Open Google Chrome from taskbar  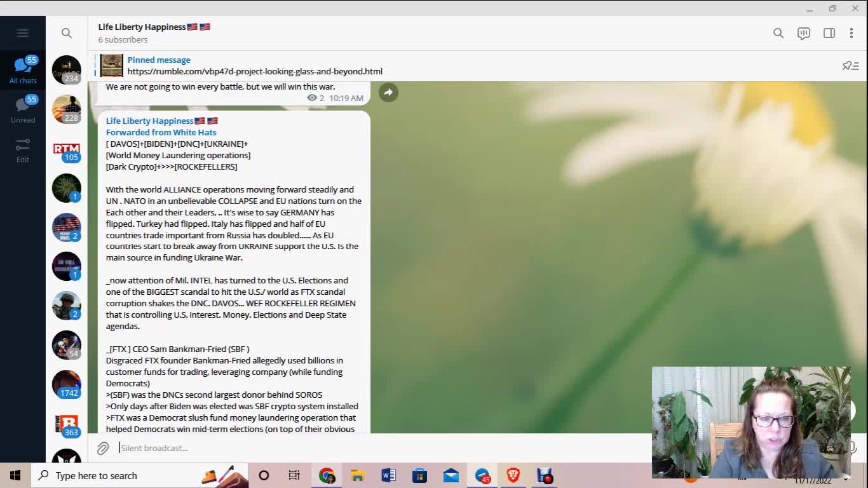327,475
